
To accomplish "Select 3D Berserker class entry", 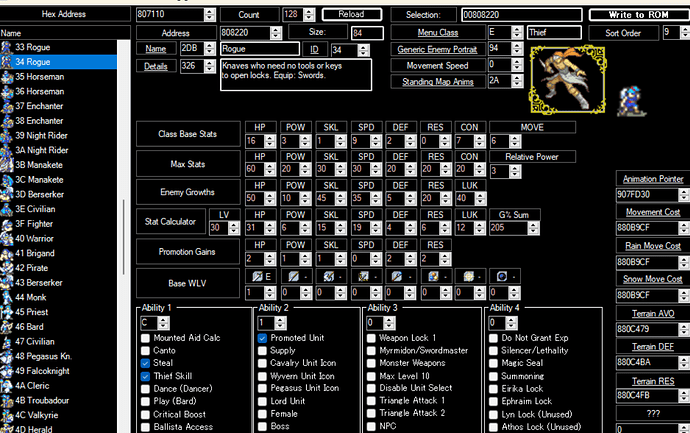I will [59, 194].
